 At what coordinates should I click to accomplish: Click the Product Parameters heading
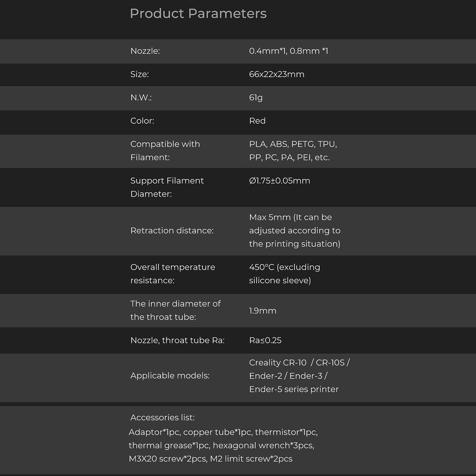pyautogui.click(x=198, y=14)
